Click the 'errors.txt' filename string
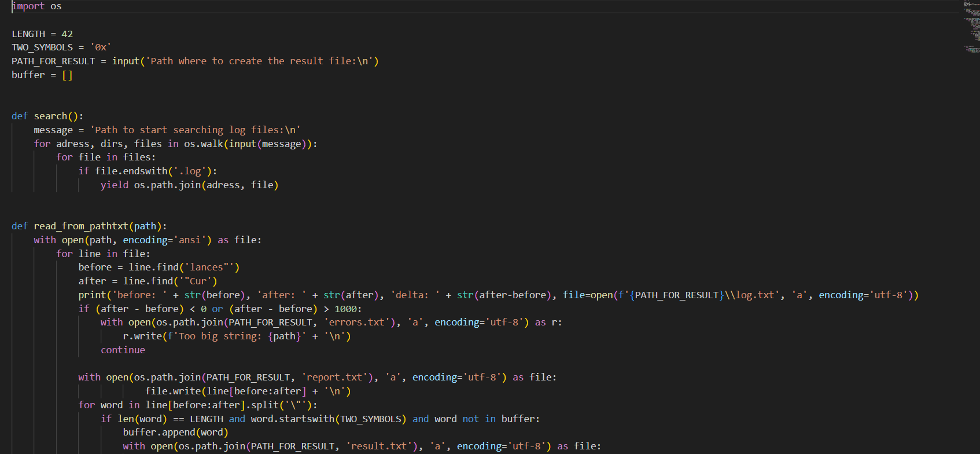Image resolution: width=980 pixels, height=454 pixels. pyautogui.click(x=356, y=323)
